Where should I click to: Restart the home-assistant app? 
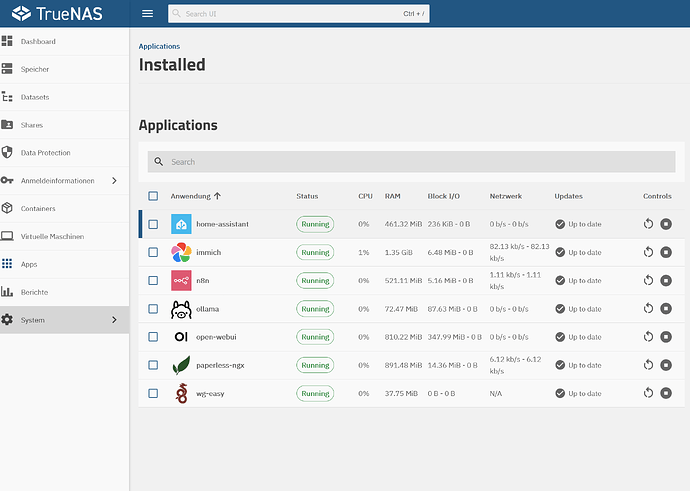point(648,224)
